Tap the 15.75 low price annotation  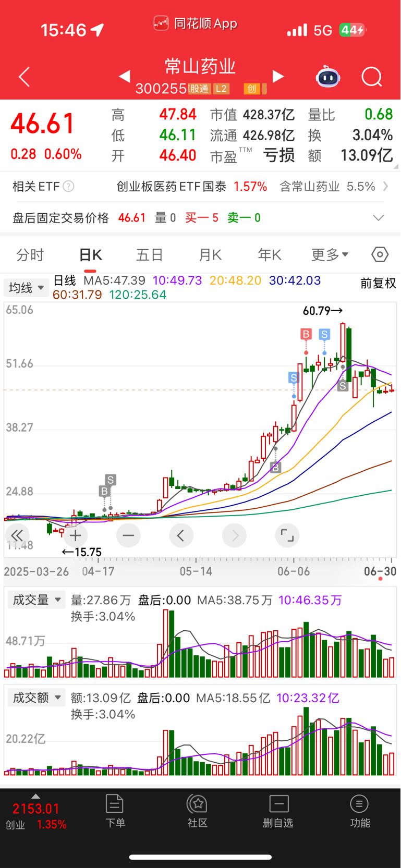click(x=82, y=552)
